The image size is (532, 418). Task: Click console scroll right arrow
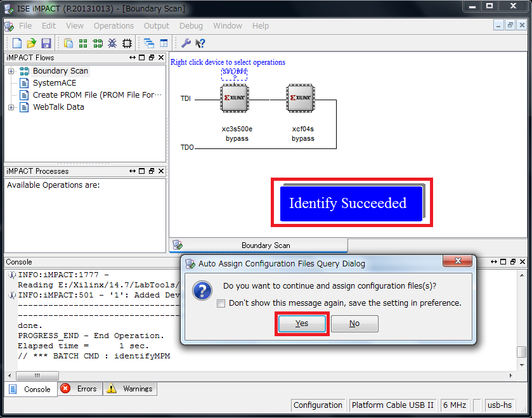pyautogui.click(x=510, y=376)
